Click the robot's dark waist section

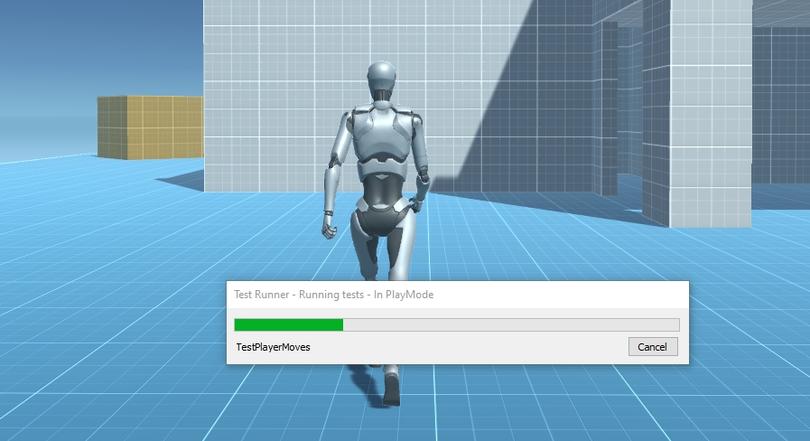[381, 191]
